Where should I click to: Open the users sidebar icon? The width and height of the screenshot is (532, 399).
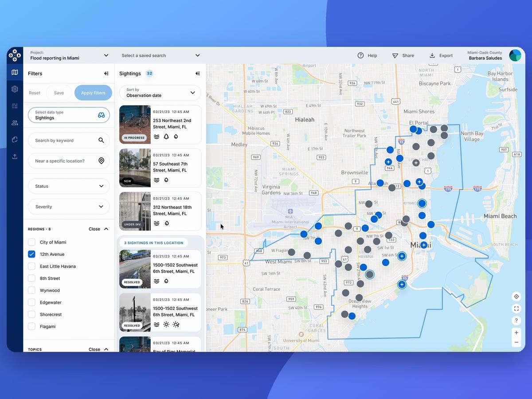coord(15,123)
